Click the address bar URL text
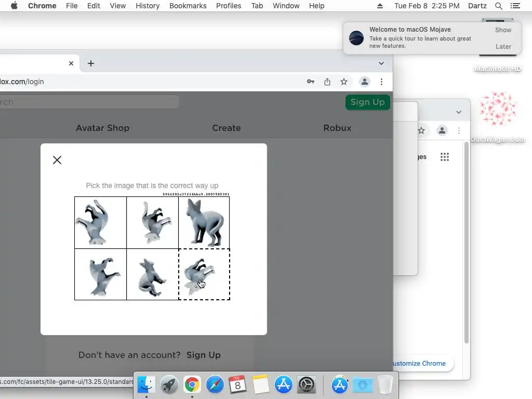 (22, 82)
